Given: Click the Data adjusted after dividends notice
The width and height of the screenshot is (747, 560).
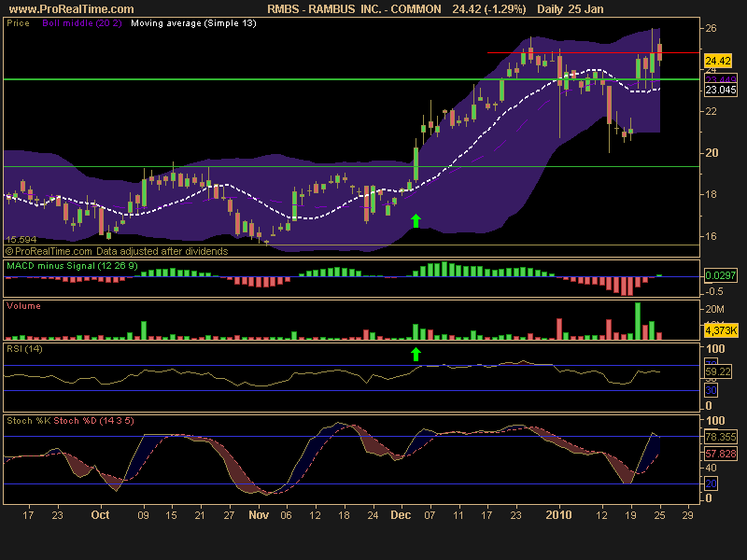Looking at the screenshot, I should (162, 251).
